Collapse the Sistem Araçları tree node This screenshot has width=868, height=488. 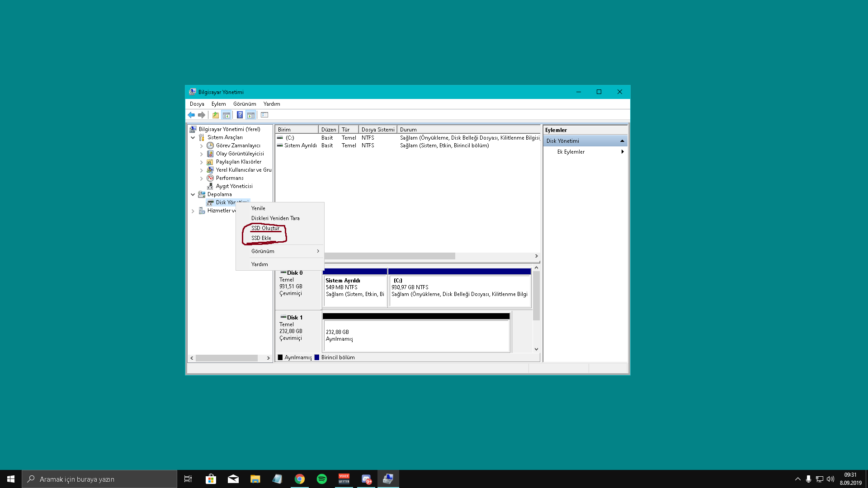click(193, 137)
